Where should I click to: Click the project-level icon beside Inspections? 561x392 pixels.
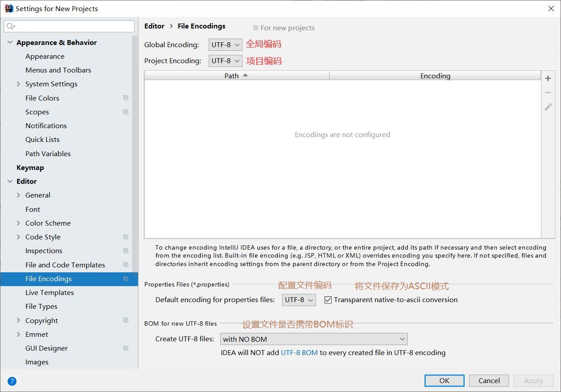tap(126, 251)
